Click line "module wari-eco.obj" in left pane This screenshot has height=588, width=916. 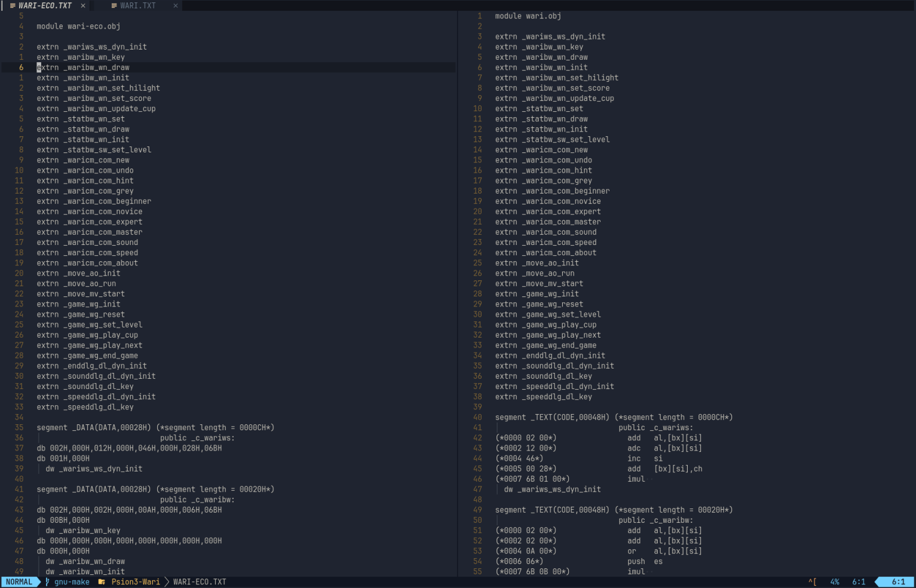(78, 26)
